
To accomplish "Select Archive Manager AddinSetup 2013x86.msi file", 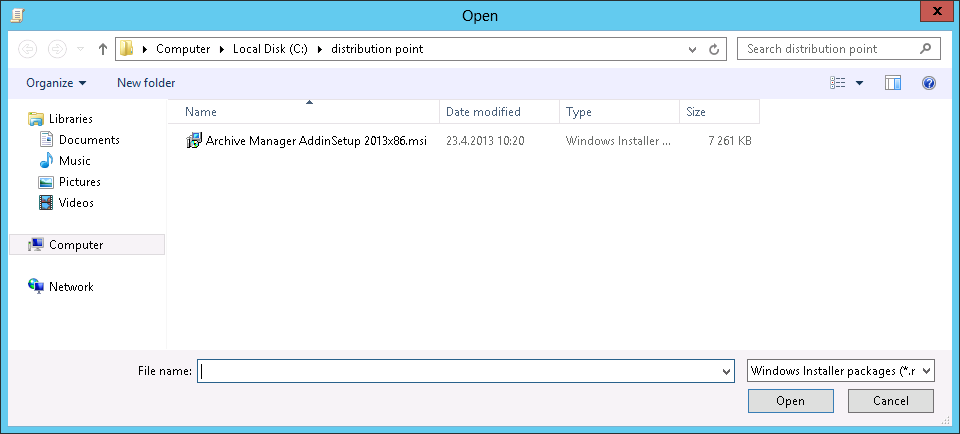I will 316,141.
